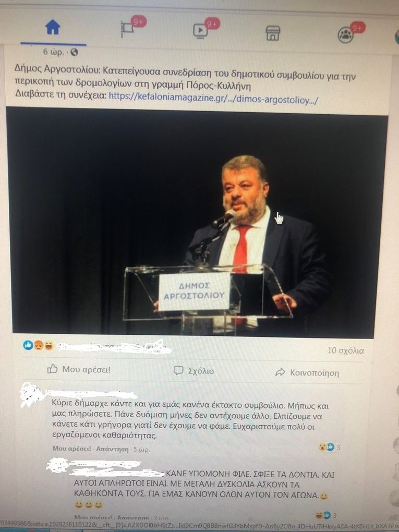This screenshot has width=399, height=532.
Task: View post reaction emoji icons
Action: click(x=39, y=345)
